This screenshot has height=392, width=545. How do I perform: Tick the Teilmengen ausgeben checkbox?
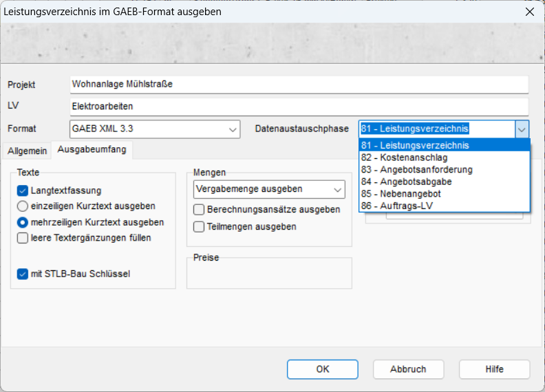coord(199,226)
